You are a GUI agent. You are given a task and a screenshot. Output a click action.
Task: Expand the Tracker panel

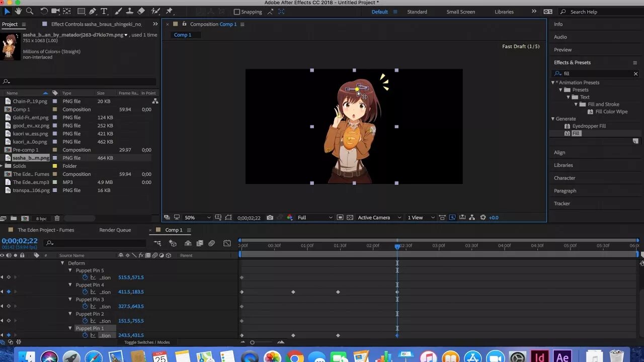click(562, 204)
